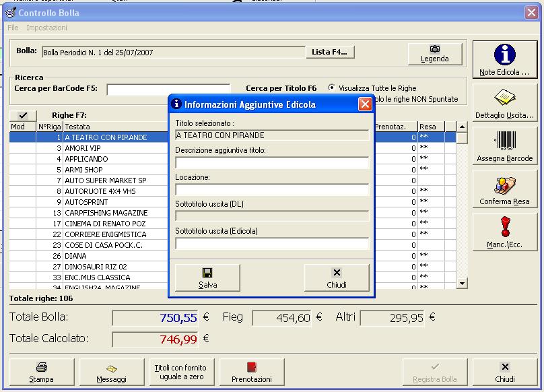
Task: Open Legenda camera button
Action: pyautogui.click(x=435, y=54)
